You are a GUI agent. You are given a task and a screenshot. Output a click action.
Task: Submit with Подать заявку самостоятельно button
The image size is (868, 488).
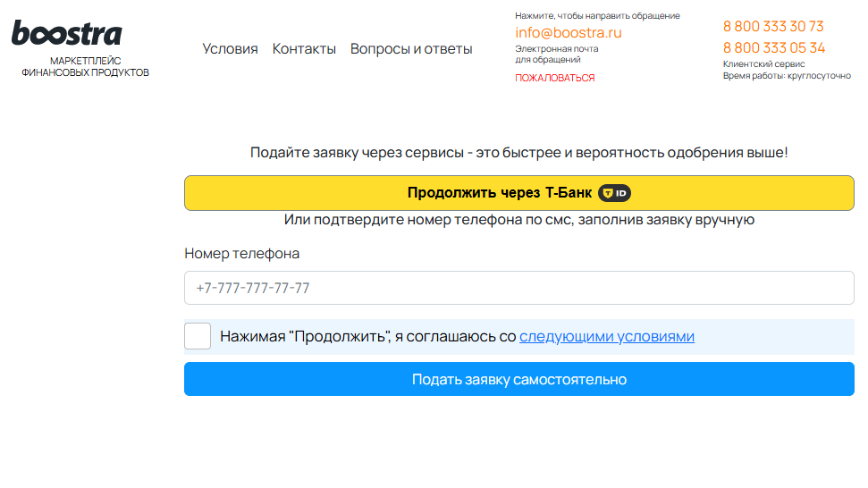tap(518, 380)
